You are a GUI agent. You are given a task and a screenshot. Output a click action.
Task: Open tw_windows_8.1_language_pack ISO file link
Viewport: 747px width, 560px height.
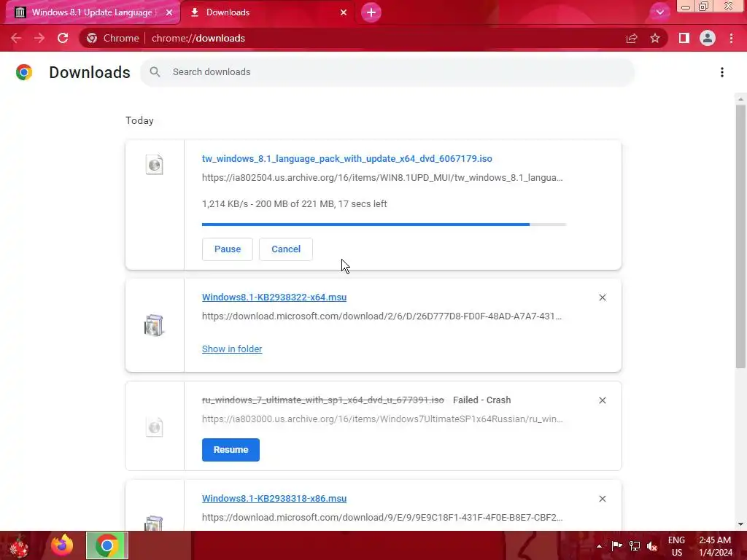coord(347,158)
